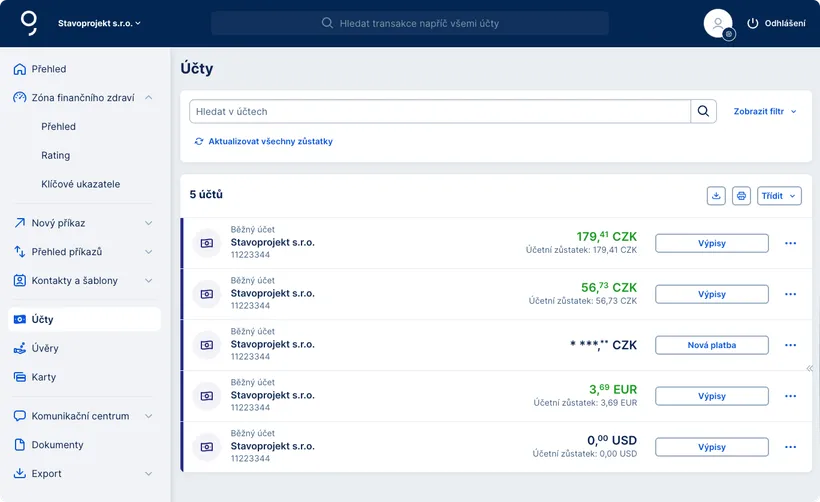Click the download accounts list icon

(716, 196)
